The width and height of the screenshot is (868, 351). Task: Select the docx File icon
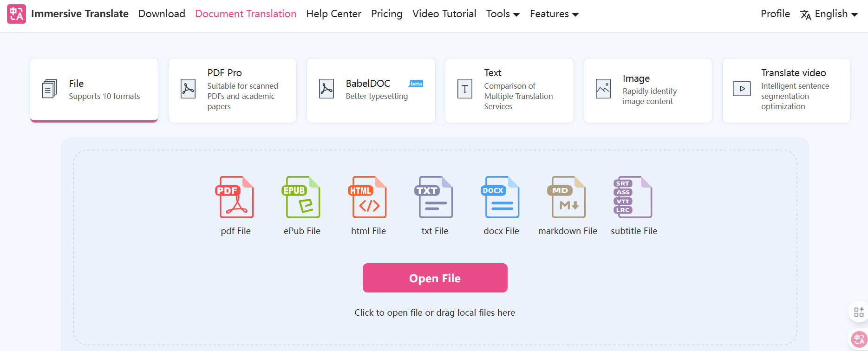tap(501, 197)
